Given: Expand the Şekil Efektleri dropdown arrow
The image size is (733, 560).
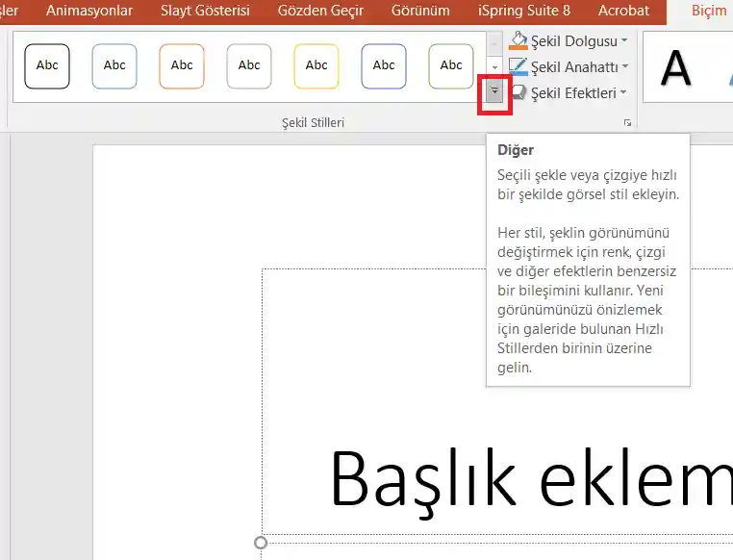Looking at the screenshot, I should [x=623, y=92].
